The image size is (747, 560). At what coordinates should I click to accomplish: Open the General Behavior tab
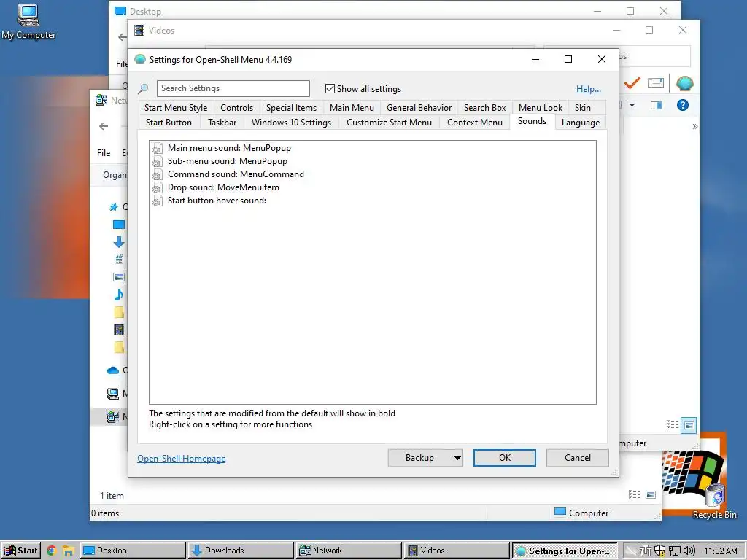pos(419,108)
